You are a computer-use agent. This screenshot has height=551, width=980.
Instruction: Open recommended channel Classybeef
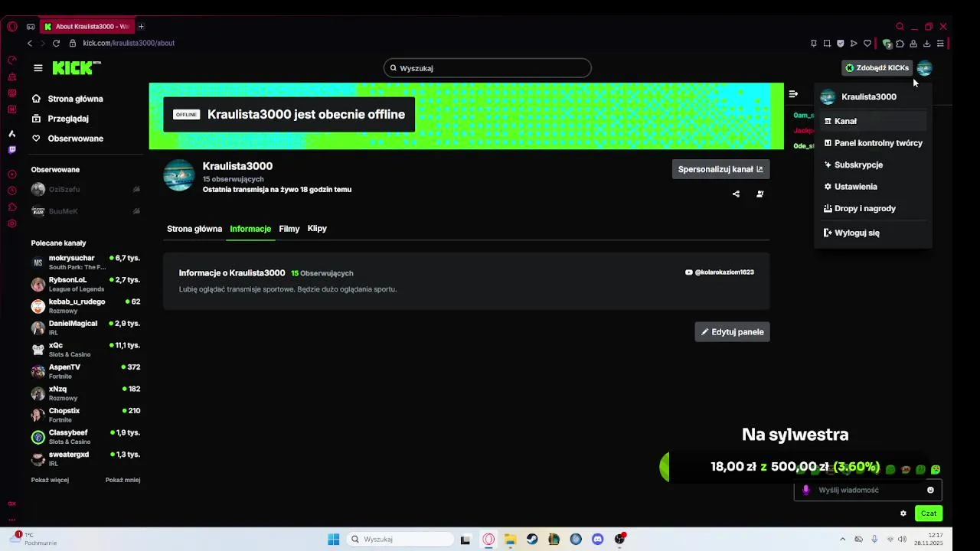click(86, 437)
